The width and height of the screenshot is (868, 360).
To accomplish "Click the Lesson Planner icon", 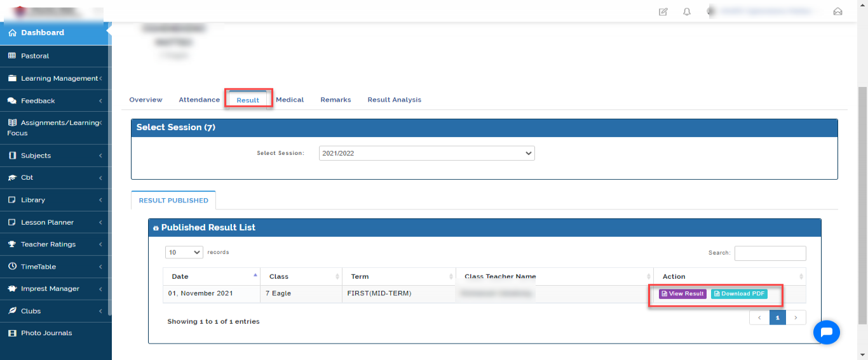I will 12,222.
